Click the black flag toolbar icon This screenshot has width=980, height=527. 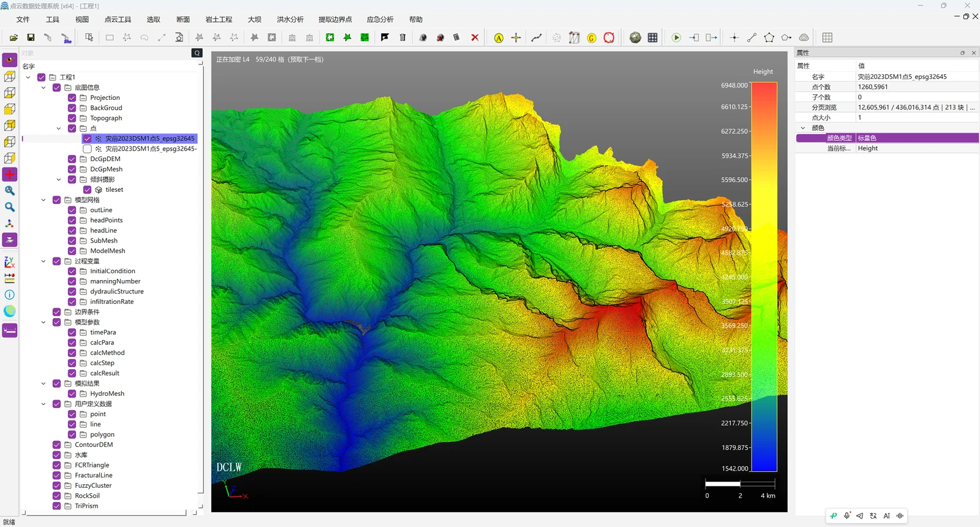click(385, 37)
